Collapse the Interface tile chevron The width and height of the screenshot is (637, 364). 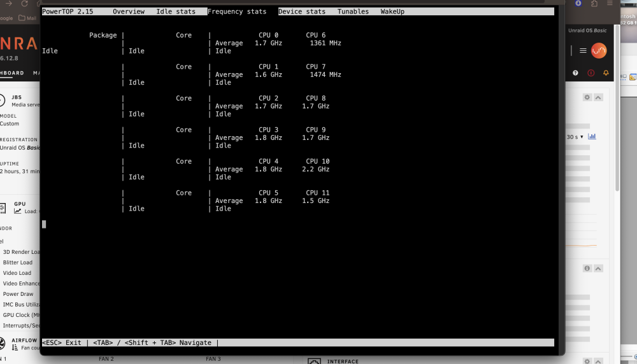tap(598, 361)
